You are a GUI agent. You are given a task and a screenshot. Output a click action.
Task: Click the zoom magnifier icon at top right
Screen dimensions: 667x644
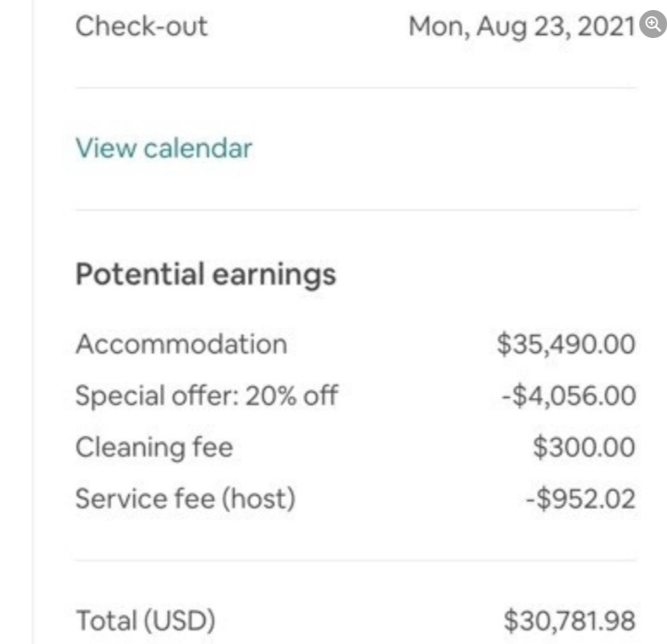click(x=652, y=25)
